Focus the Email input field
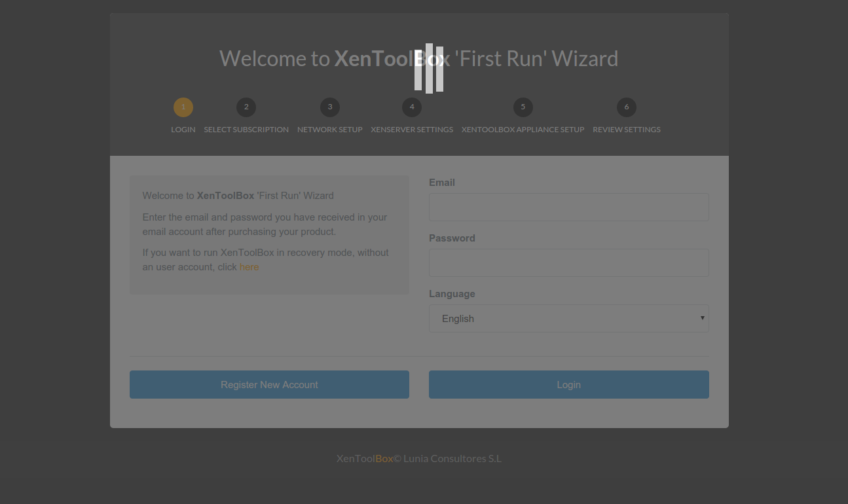Viewport: 848px width, 504px height. (569, 207)
